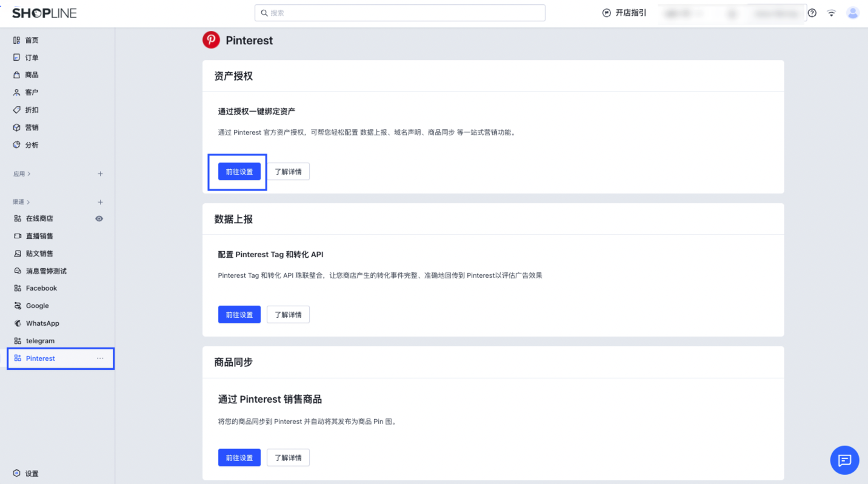Click the Analytics (分析) pie icon
Viewport: 868px width, 484px height.
coord(17,145)
